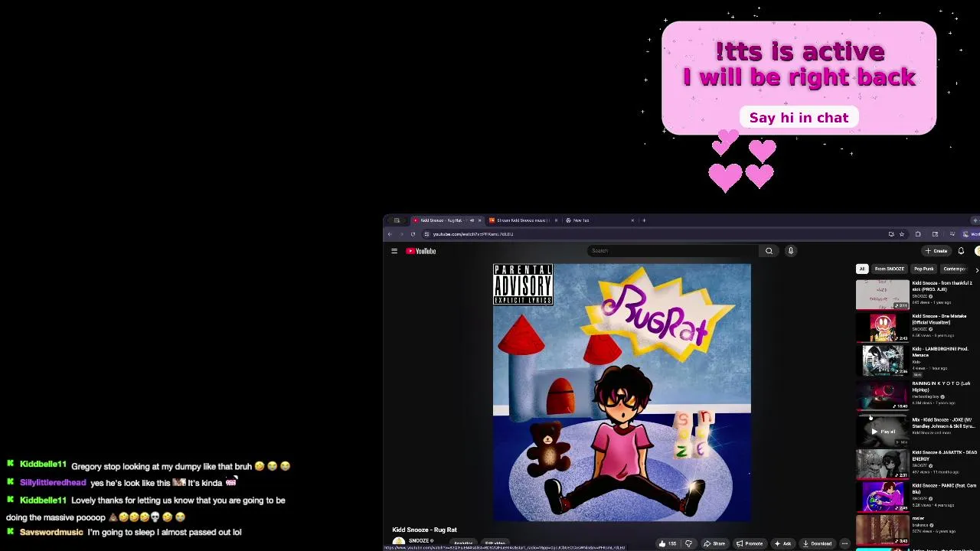Reload the page with the refresh icon
This screenshot has height=551, width=980.
pyautogui.click(x=413, y=234)
